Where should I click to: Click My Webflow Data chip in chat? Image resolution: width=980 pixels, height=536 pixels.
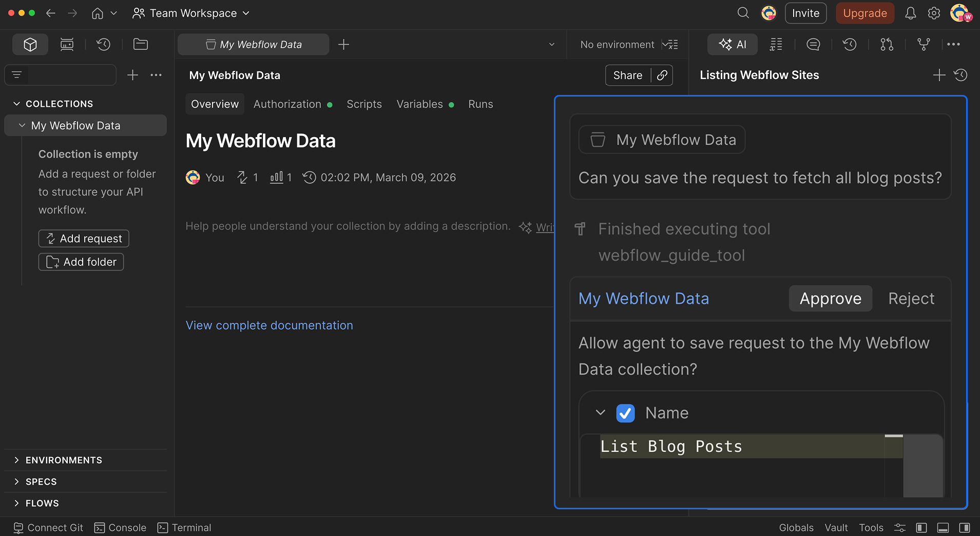pyautogui.click(x=662, y=140)
